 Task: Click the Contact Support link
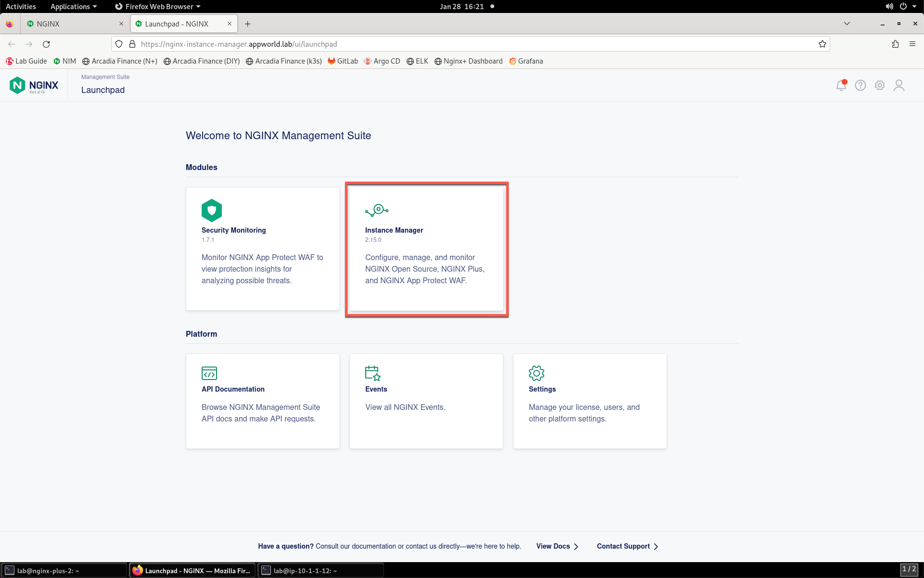point(628,546)
